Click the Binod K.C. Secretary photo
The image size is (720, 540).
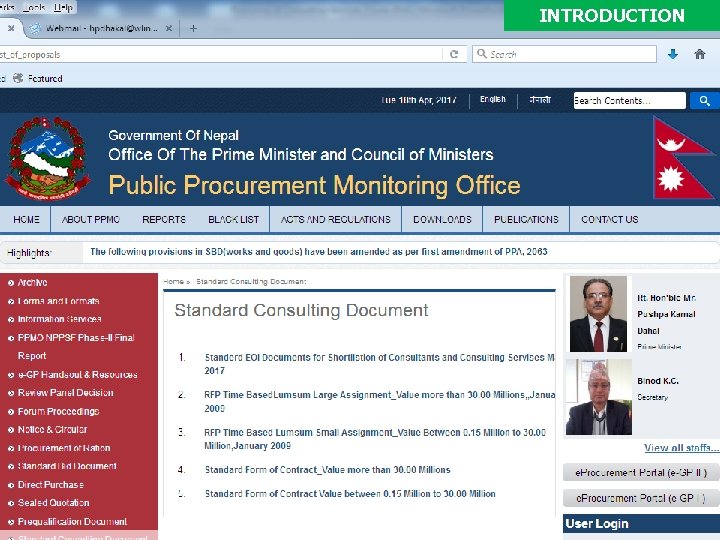pyautogui.click(x=599, y=397)
